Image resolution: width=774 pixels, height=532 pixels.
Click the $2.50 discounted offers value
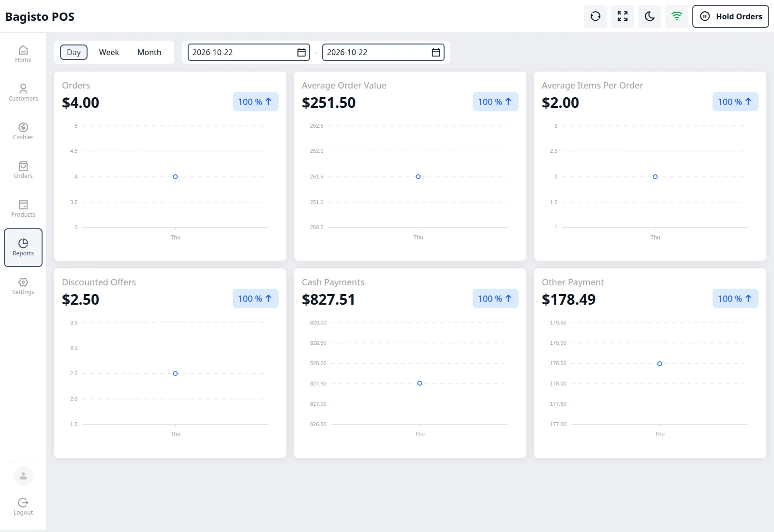pyautogui.click(x=80, y=299)
